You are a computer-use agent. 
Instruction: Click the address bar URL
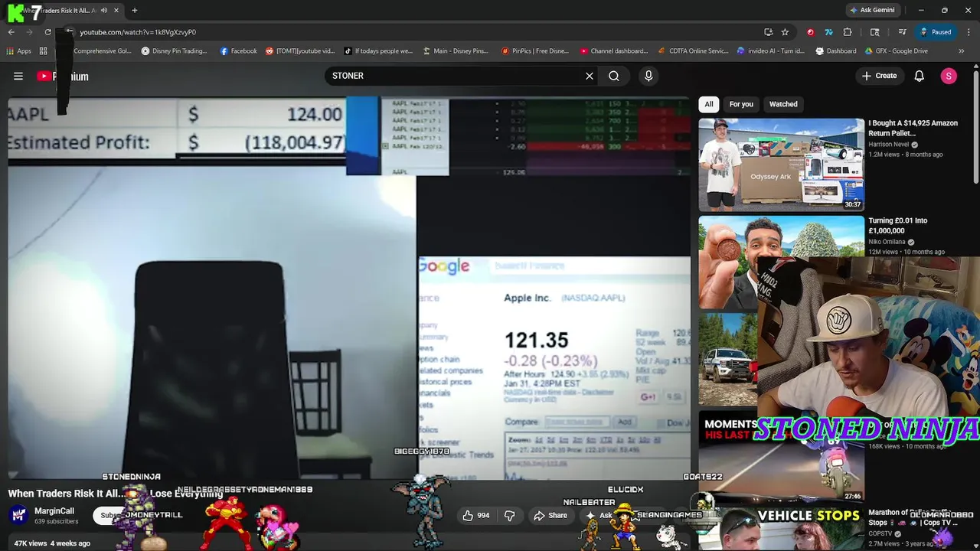[x=138, y=32]
